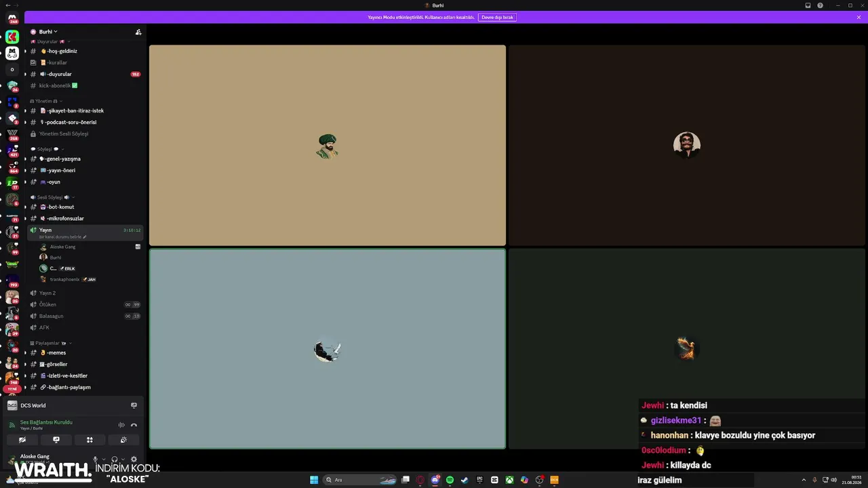
Task: Select the locked Yönetim Sesli Söyleşi channel
Action: point(85,134)
